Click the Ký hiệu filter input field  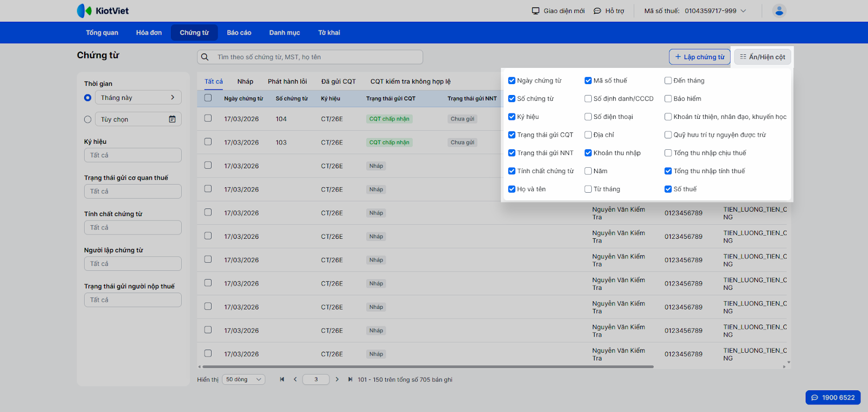132,155
